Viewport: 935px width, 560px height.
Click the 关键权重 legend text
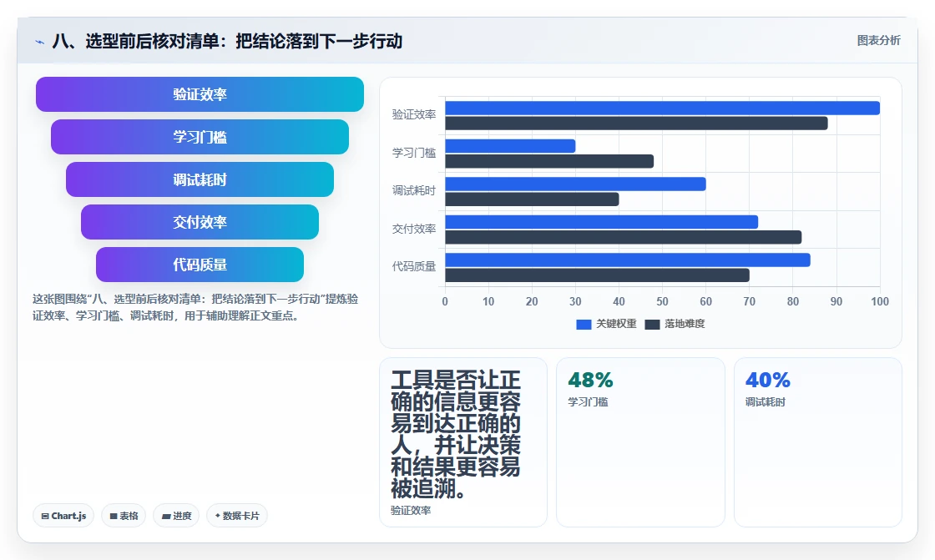tap(617, 324)
